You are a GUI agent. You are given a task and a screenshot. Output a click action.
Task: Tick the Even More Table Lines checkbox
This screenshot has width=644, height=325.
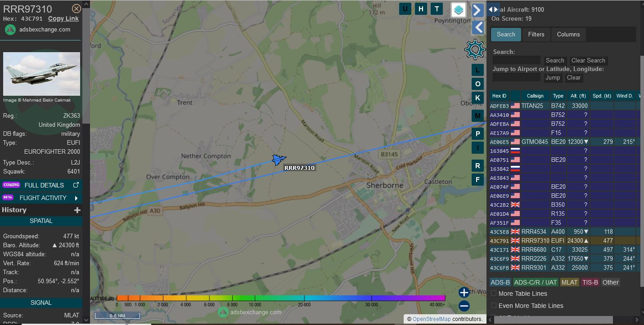point(494,306)
